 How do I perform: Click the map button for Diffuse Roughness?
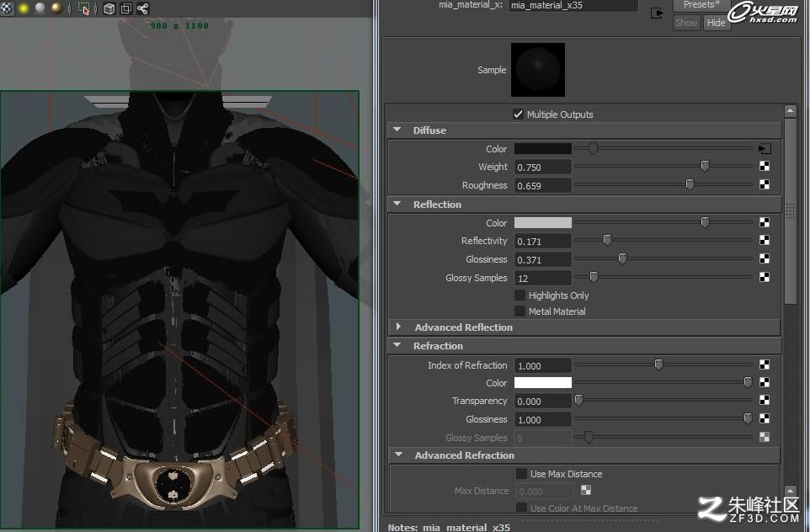tap(765, 184)
